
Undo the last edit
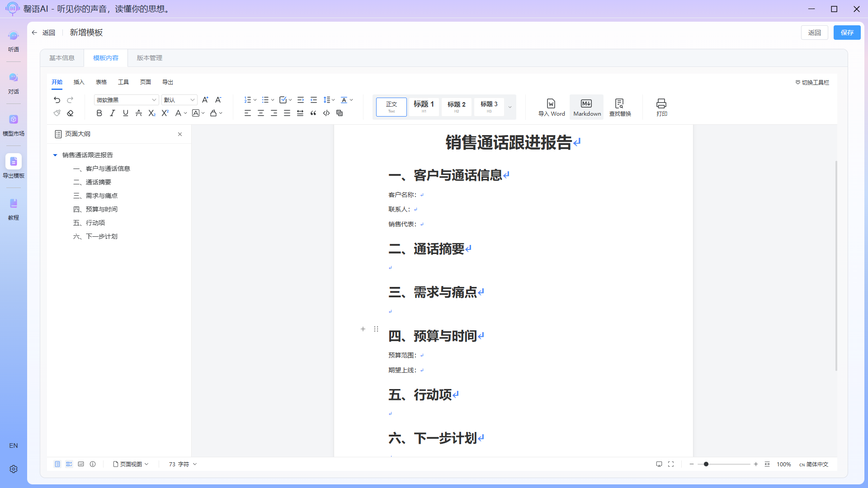tap(57, 100)
